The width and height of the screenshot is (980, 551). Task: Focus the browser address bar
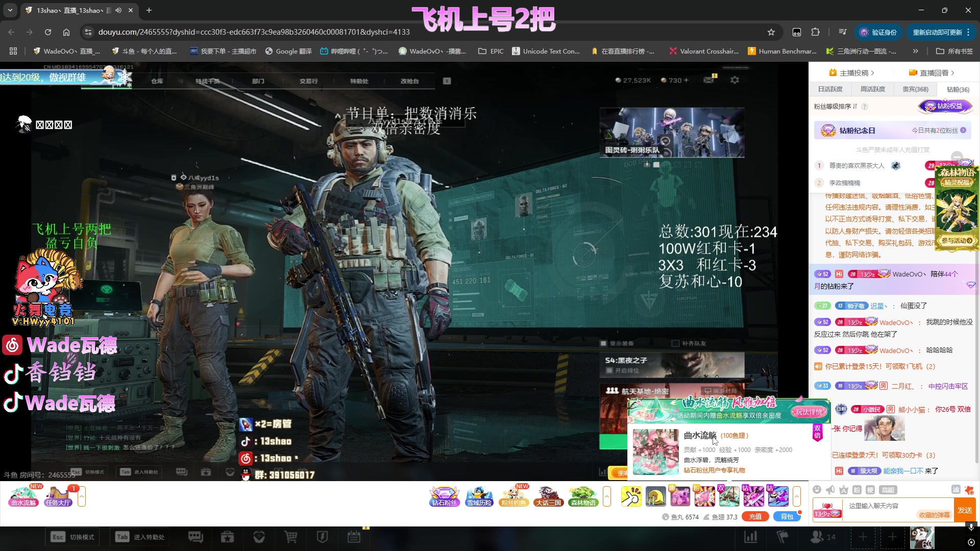(x=429, y=32)
